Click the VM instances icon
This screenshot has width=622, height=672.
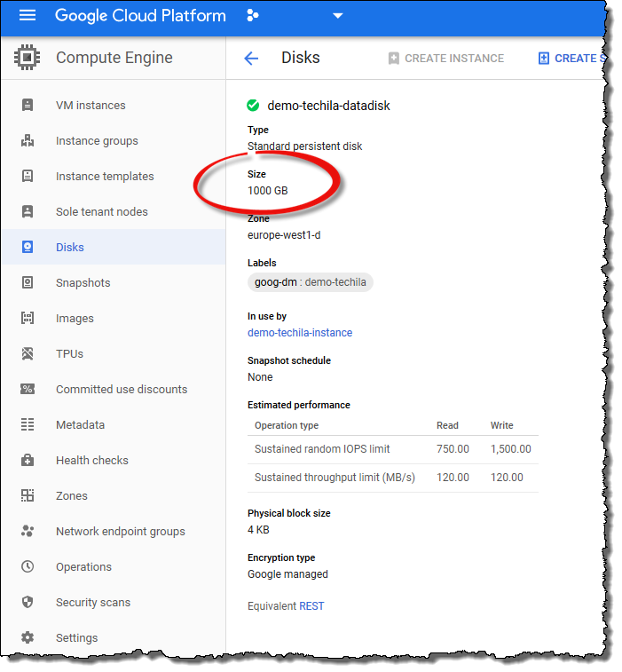(28, 106)
